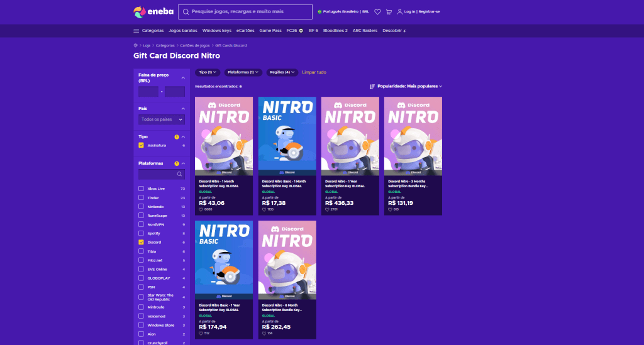Check the Nintendo platform checkbox
This screenshot has height=345, width=644.
pos(141,207)
